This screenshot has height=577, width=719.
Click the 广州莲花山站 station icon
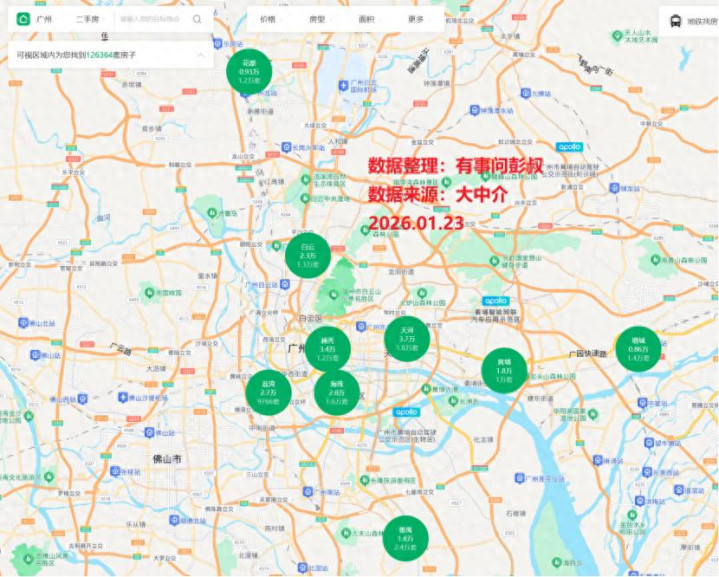(520, 478)
